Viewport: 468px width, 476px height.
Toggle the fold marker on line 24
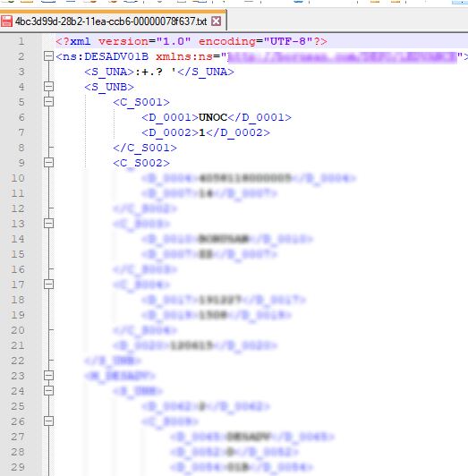click(x=48, y=391)
